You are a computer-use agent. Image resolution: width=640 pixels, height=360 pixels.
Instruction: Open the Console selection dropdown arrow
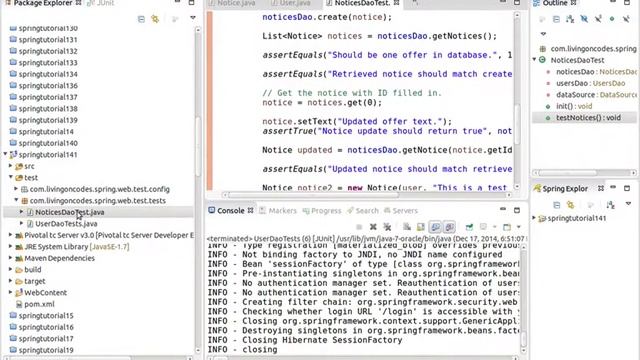[x=494, y=227]
